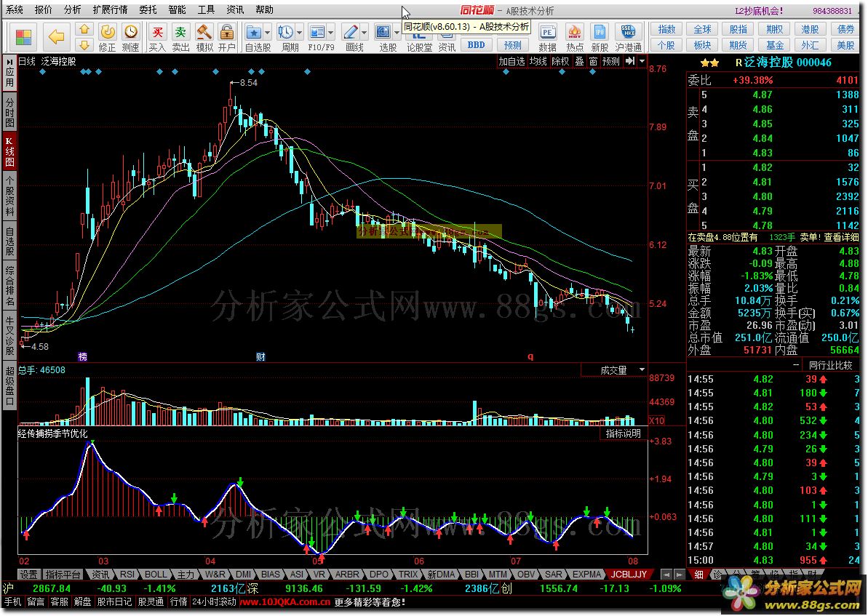The image size is (868, 616).
Task: Expand the 画线 dropdown arrow
Action: 364,32
